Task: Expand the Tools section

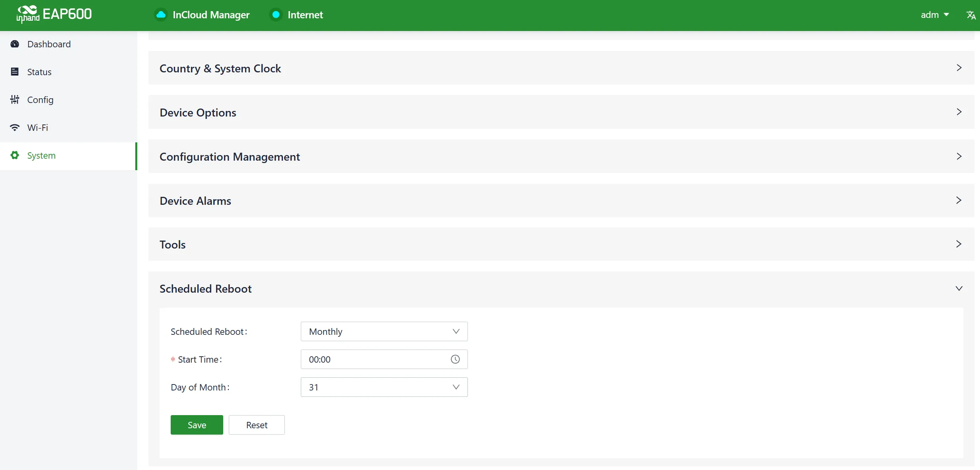Action: click(x=561, y=244)
